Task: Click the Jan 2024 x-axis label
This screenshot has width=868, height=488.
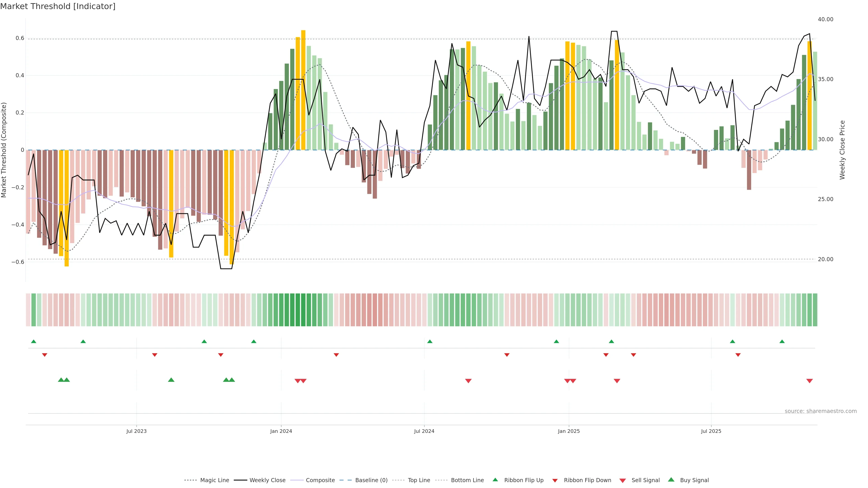Action: tap(281, 431)
